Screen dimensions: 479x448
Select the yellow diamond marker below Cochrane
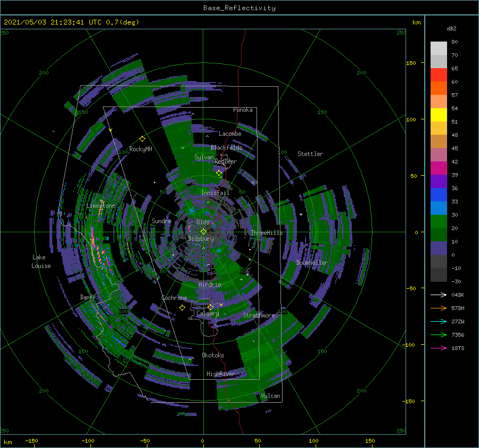pos(182,308)
